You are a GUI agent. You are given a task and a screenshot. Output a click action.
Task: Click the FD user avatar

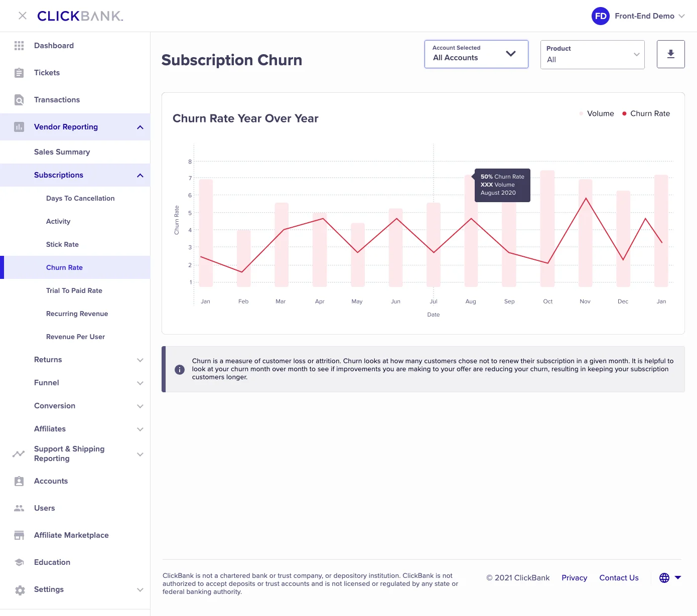pyautogui.click(x=600, y=16)
